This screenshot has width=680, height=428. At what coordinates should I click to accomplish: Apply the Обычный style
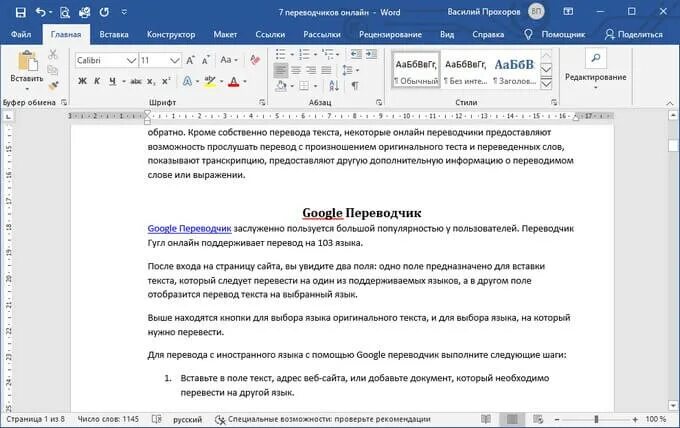coord(416,70)
